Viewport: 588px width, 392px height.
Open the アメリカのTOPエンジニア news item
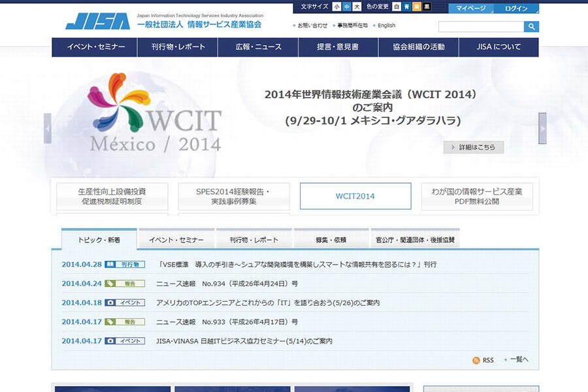coord(268,302)
